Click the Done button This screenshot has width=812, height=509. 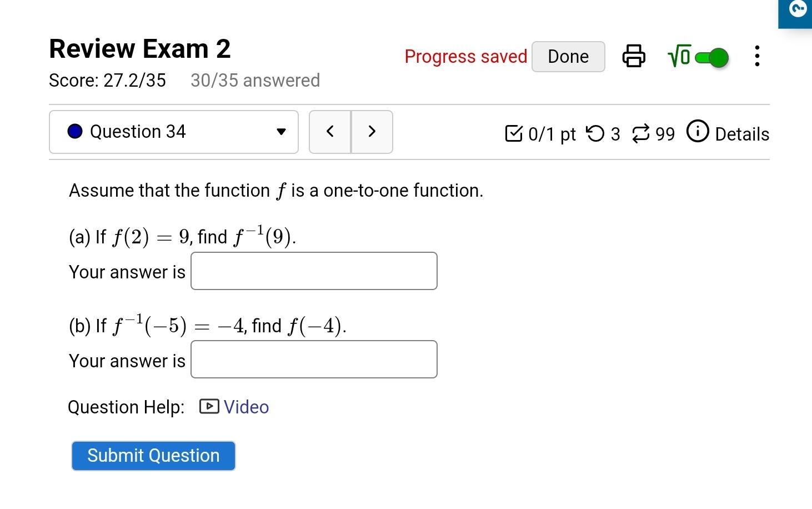[568, 57]
